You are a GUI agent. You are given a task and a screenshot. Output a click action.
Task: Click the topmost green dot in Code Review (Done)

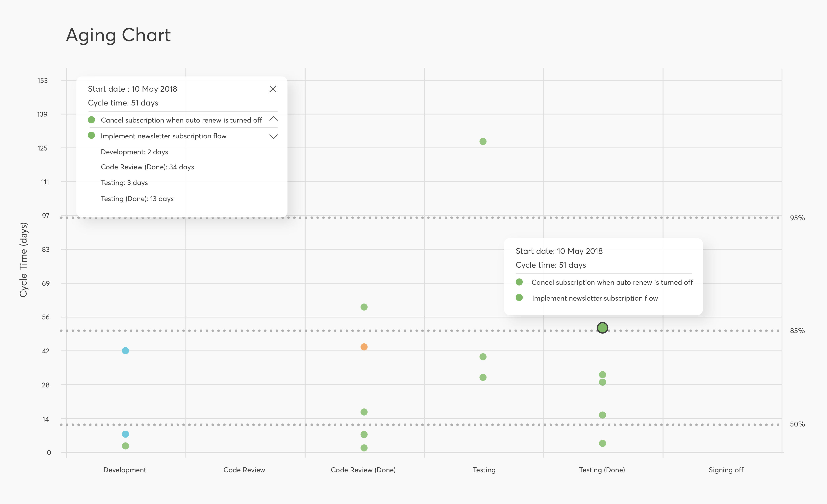tap(364, 307)
